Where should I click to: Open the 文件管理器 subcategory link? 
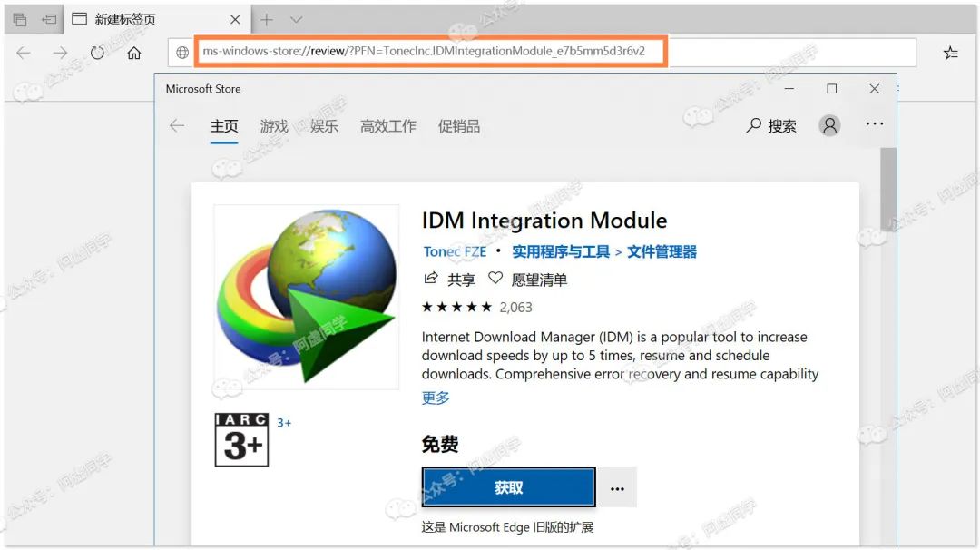661,252
